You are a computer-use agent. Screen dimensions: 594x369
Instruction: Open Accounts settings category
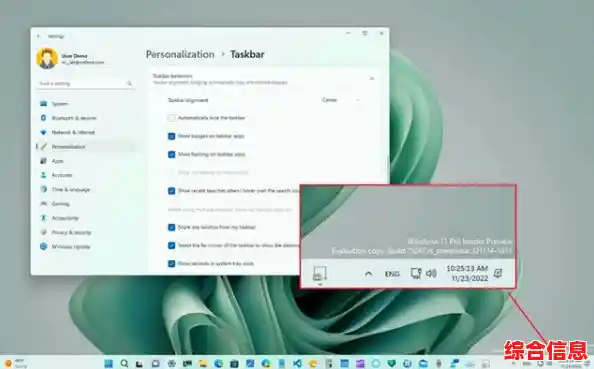click(x=85, y=175)
